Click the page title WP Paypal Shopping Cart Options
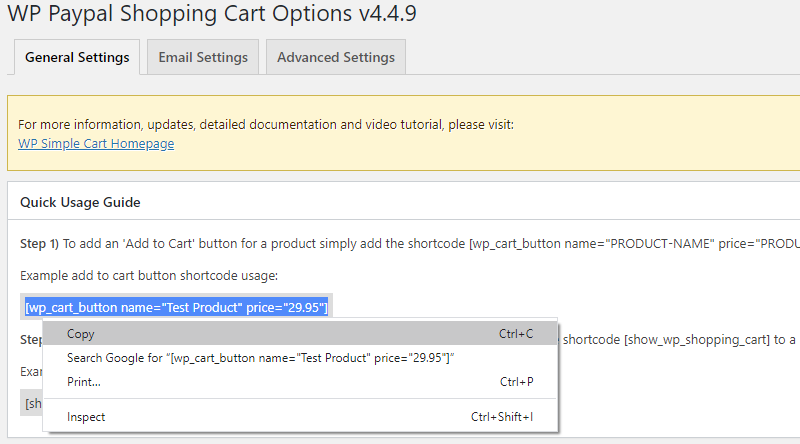Viewport: 800px width, 444px height. click(x=212, y=13)
